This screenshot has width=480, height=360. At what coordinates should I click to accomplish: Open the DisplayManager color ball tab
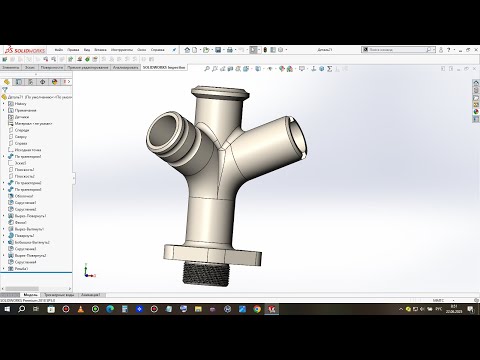[55, 82]
